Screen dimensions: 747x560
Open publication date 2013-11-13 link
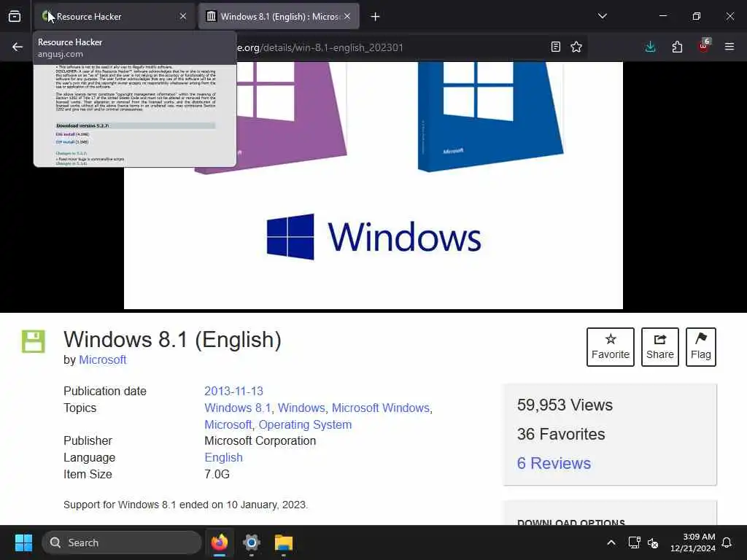pos(233,392)
